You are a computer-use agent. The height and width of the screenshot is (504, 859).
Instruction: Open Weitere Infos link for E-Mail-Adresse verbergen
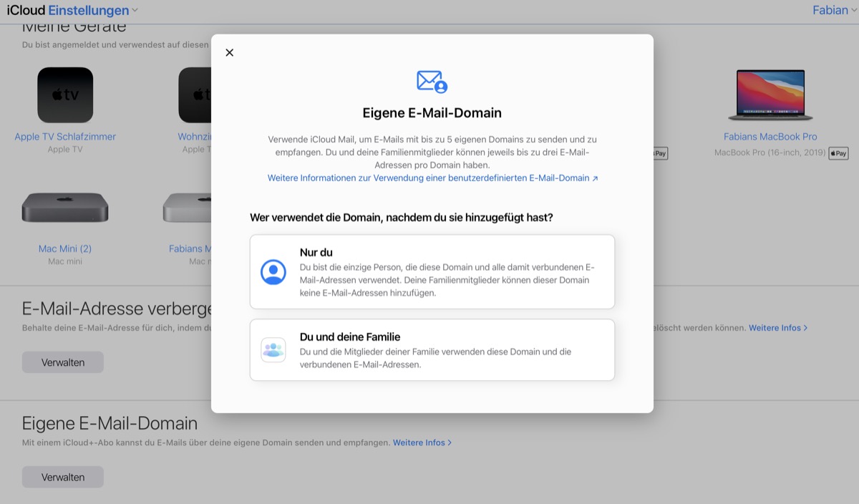point(777,328)
